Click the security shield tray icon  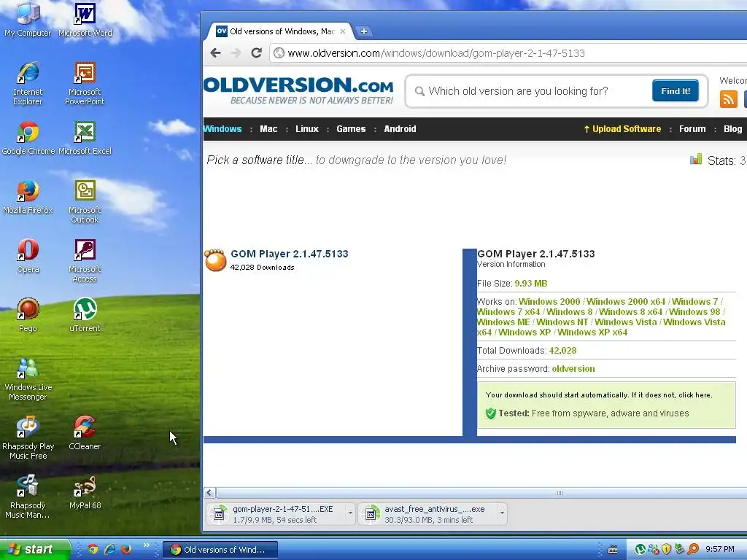[x=667, y=550]
